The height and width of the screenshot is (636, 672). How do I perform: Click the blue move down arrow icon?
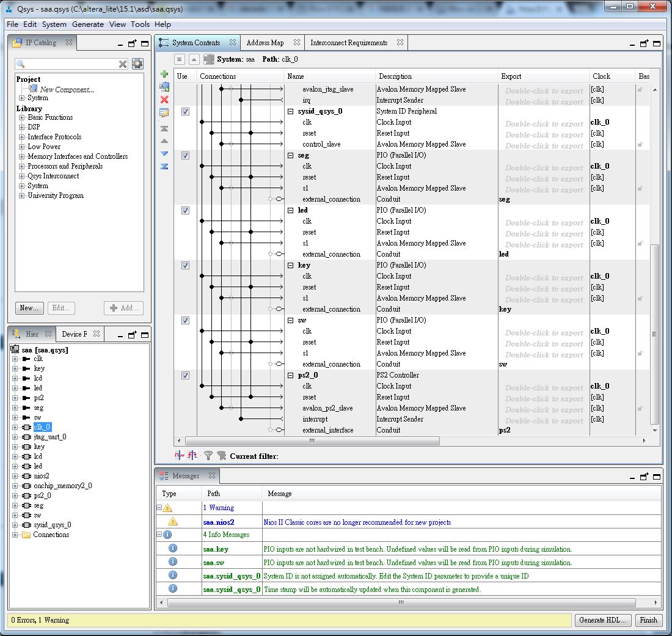pyautogui.click(x=164, y=153)
